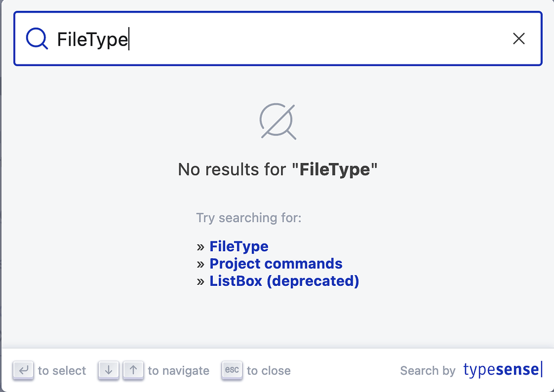Viewport: 554px width, 392px height.
Task: Click the "to navigate" hint label
Action: point(179,371)
